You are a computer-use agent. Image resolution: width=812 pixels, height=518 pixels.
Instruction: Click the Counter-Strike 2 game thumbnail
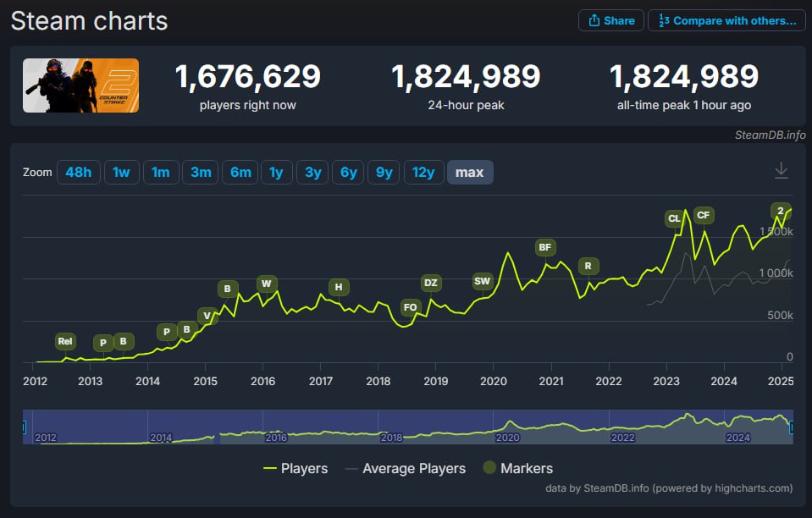(81, 85)
